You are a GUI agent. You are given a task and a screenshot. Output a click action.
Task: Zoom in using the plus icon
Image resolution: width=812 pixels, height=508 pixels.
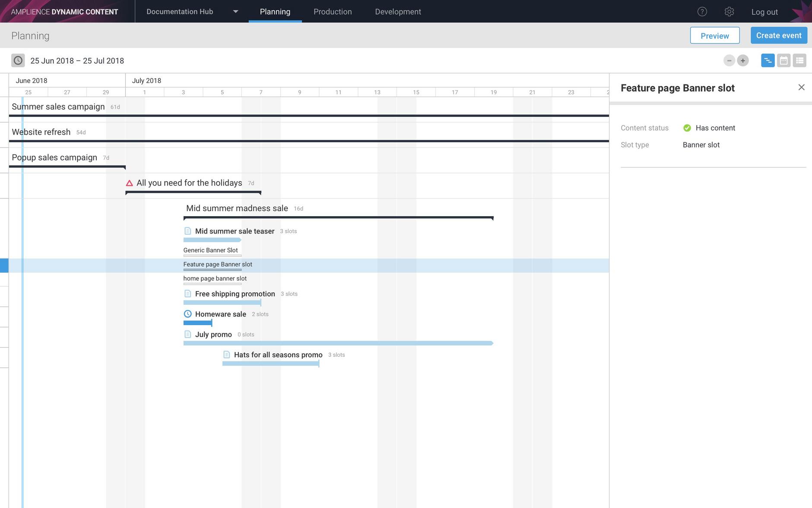point(742,61)
